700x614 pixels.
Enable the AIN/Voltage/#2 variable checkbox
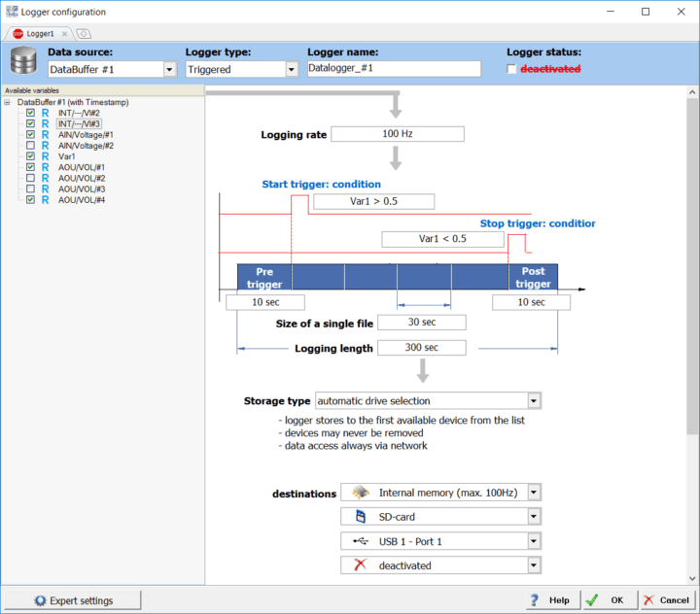[30, 145]
